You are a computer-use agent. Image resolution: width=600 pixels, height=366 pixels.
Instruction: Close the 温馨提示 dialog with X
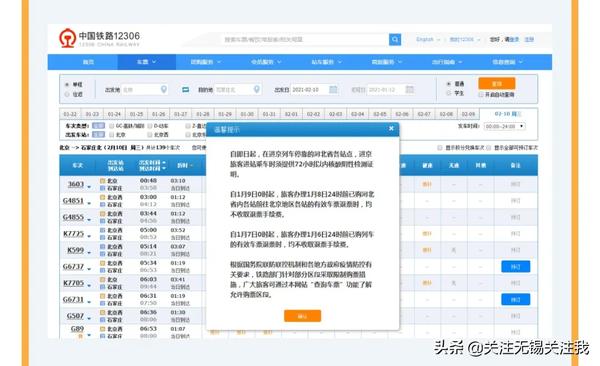[x=391, y=129]
